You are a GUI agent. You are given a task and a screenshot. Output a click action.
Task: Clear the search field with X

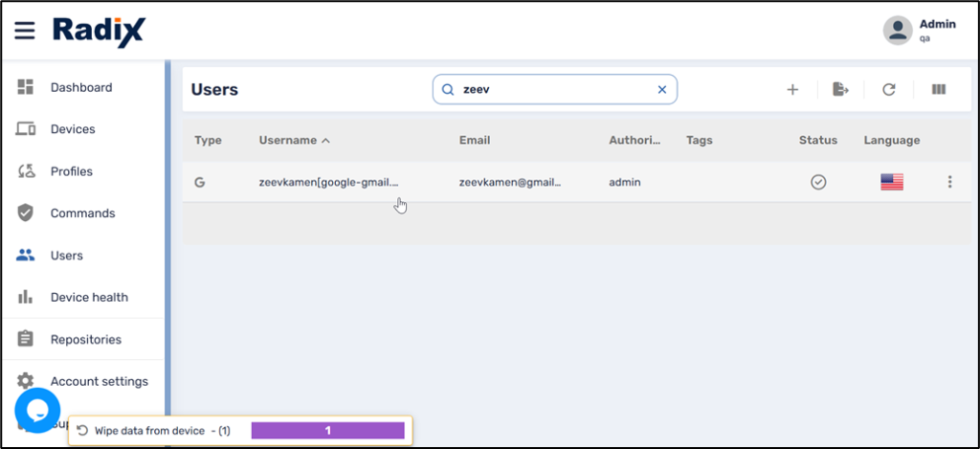coord(661,90)
